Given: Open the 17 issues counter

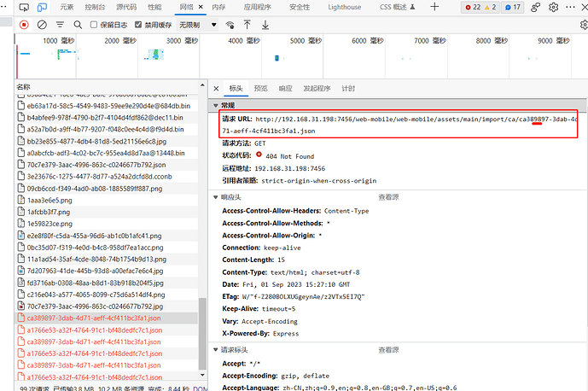Looking at the screenshot, I should [x=513, y=7].
